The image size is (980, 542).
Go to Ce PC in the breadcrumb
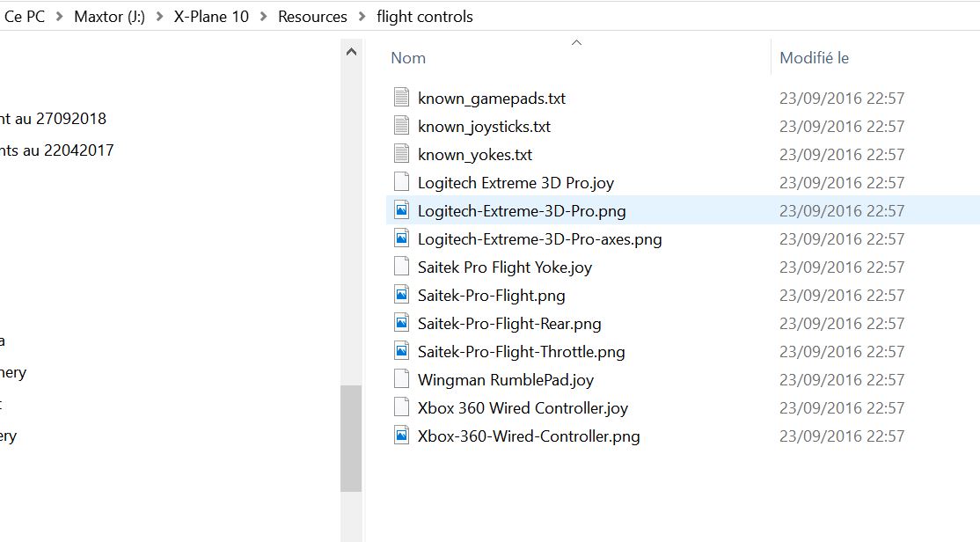25,16
